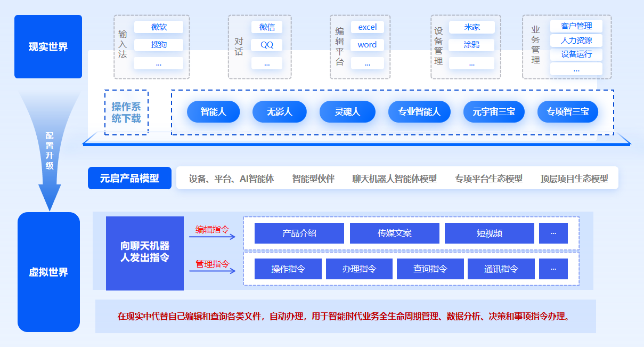Select the 元启产品模型 tab label
Viewport: 644px width, 347px height.
(x=129, y=178)
